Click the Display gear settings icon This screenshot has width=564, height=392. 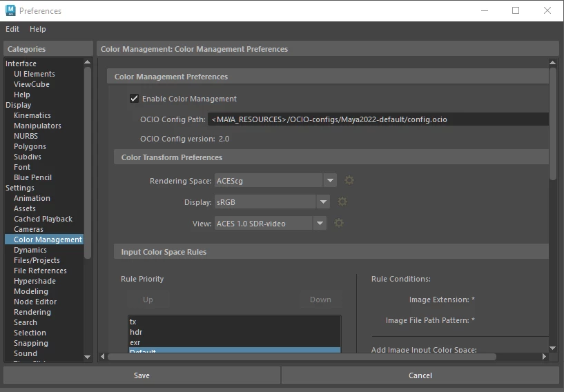pos(342,202)
